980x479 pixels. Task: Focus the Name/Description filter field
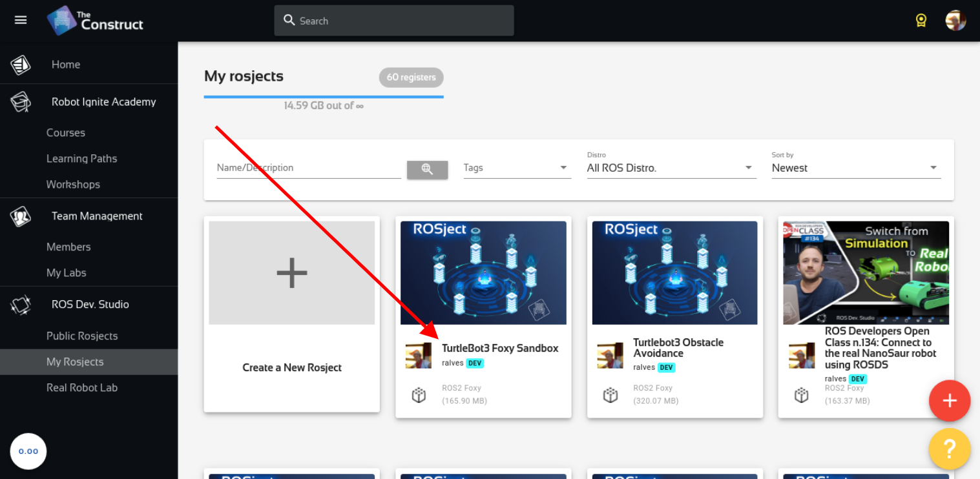click(x=309, y=168)
